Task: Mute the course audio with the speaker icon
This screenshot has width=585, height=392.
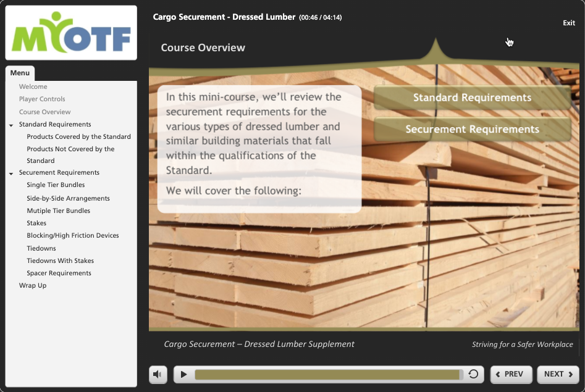Action: point(158,374)
